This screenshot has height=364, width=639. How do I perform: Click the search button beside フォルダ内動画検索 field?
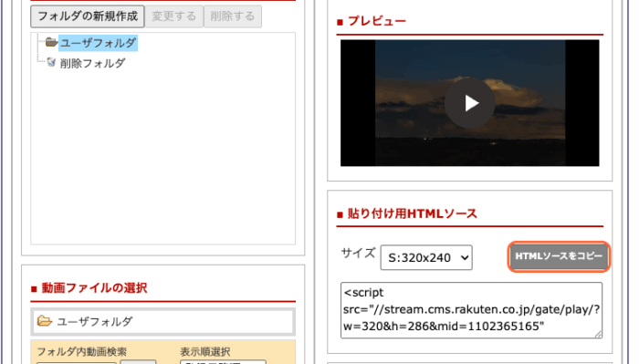pos(138,361)
